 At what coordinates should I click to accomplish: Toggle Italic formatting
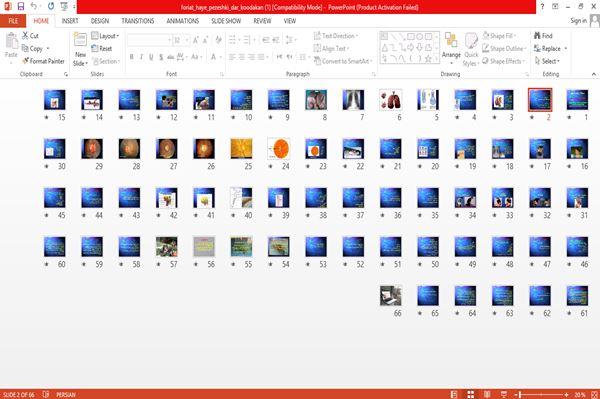click(141, 57)
